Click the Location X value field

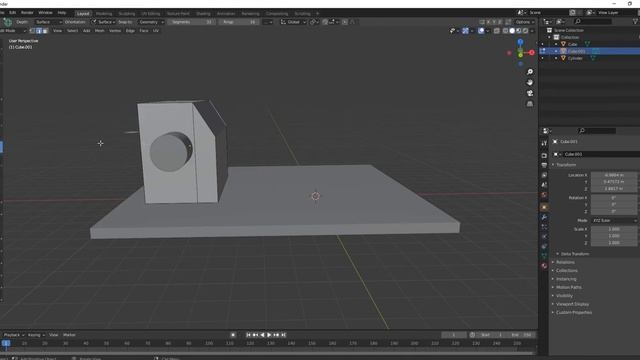[614, 175]
